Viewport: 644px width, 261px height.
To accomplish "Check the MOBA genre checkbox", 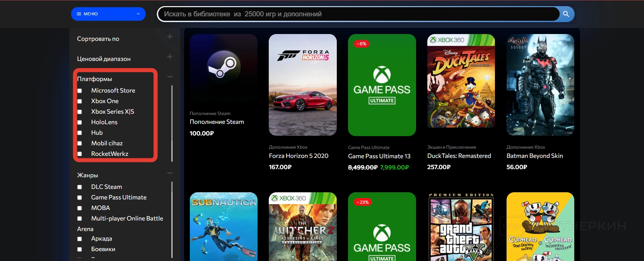I will click(x=80, y=208).
